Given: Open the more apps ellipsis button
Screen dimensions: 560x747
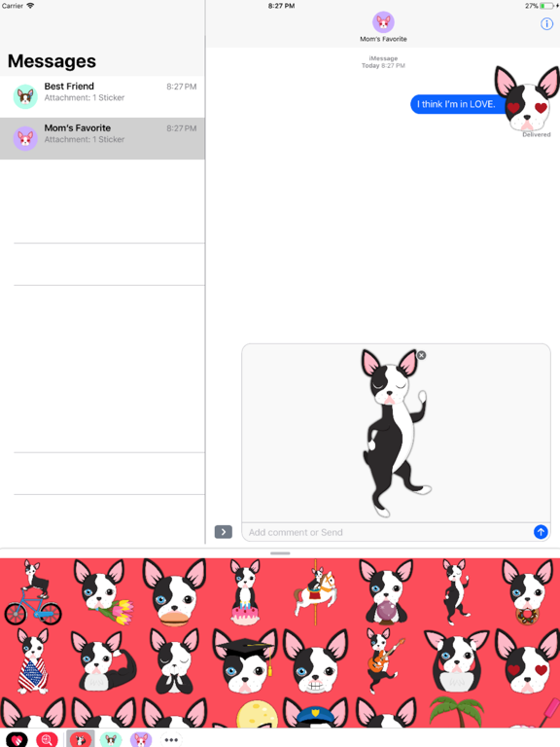Looking at the screenshot, I should pyautogui.click(x=171, y=739).
